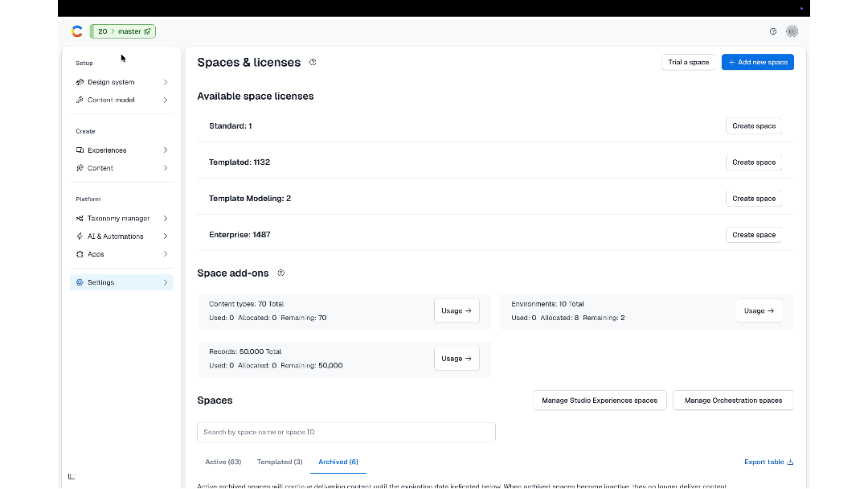The height and width of the screenshot is (489, 868).
Task: Click the Content model sidebar icon
Action: 80,101
